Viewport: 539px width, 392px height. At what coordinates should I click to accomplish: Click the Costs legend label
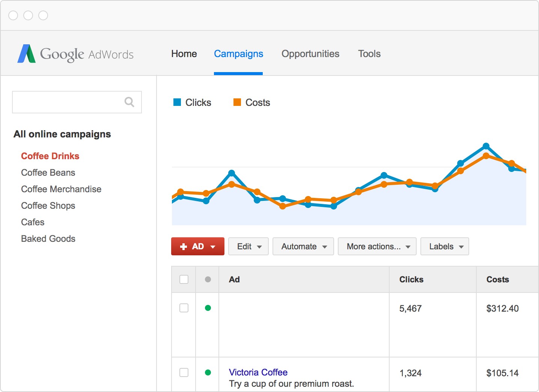[258, 103]
